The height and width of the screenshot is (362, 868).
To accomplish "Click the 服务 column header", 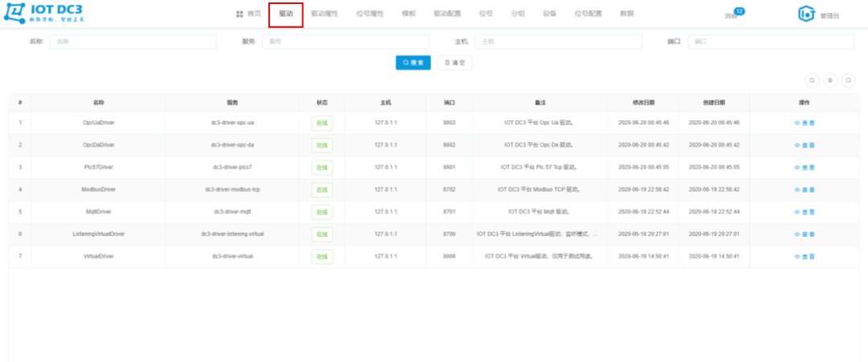I will tap(232, 103).
